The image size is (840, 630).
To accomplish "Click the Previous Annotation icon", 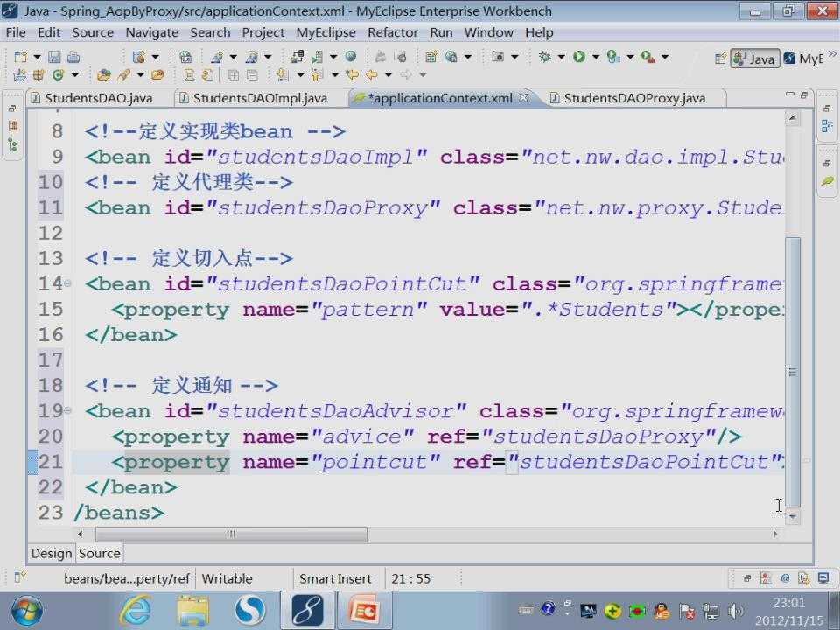I will (x=317, y=75).
